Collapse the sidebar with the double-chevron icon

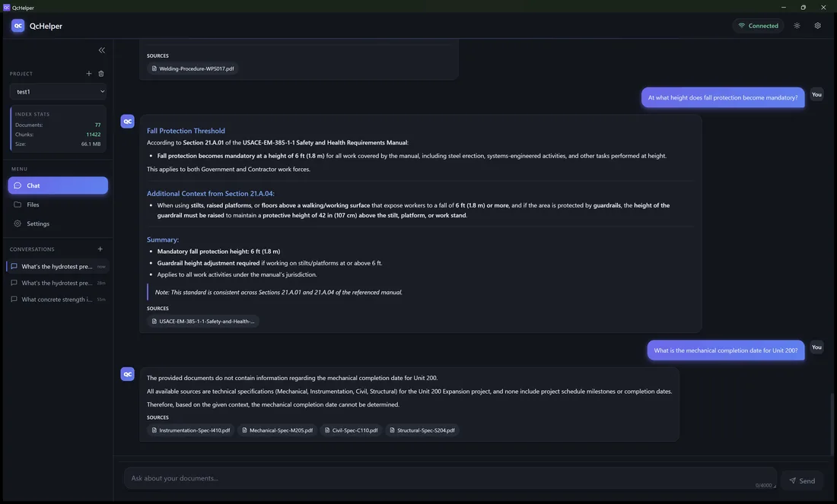click(101, 50)
